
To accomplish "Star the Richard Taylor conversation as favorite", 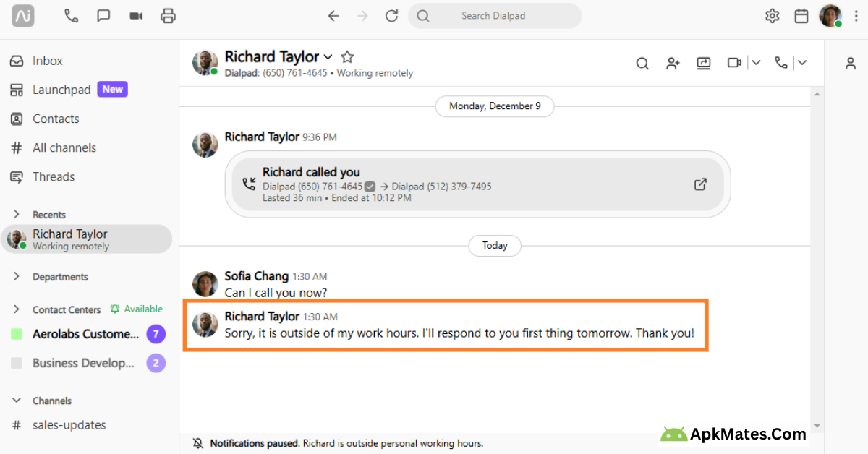I will [346, 56].
